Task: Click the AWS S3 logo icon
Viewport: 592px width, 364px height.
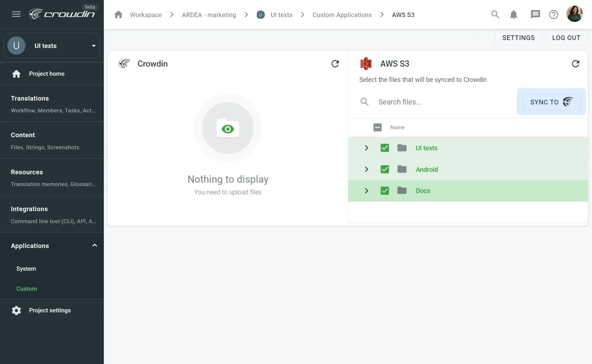Action: point(365,63)
